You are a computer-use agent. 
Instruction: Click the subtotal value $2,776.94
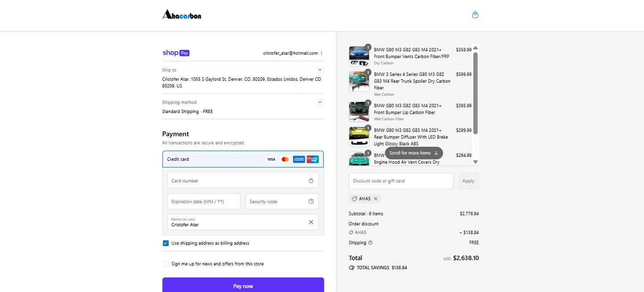pos(469,214)
